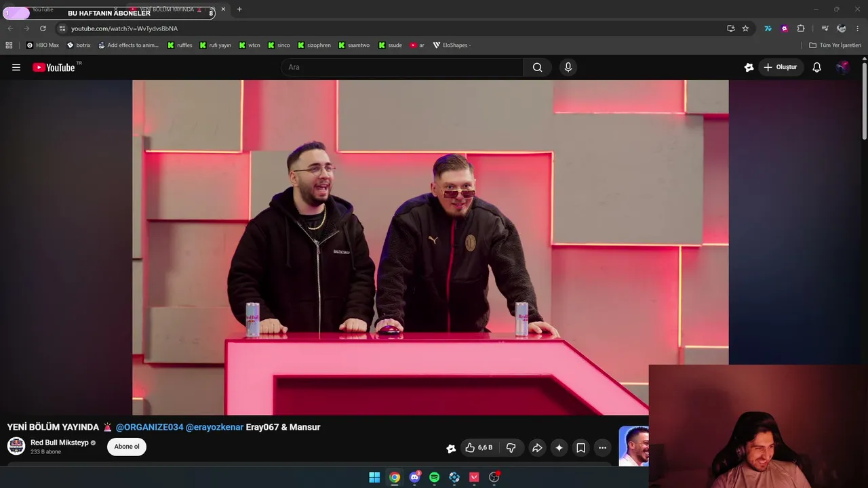The width and height of the screenshot is (868, 488).
Task: Open the saamtwo bookmark
Action: (353, 45)
